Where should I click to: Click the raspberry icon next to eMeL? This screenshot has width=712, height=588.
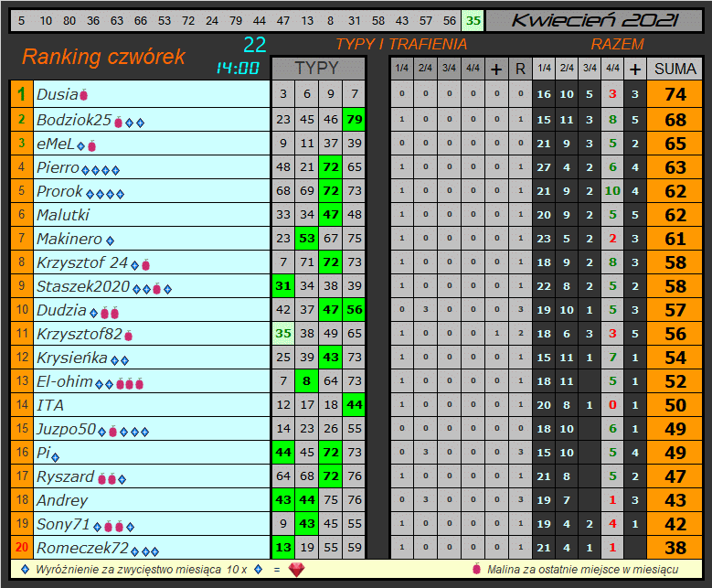[x=91, y=146]
